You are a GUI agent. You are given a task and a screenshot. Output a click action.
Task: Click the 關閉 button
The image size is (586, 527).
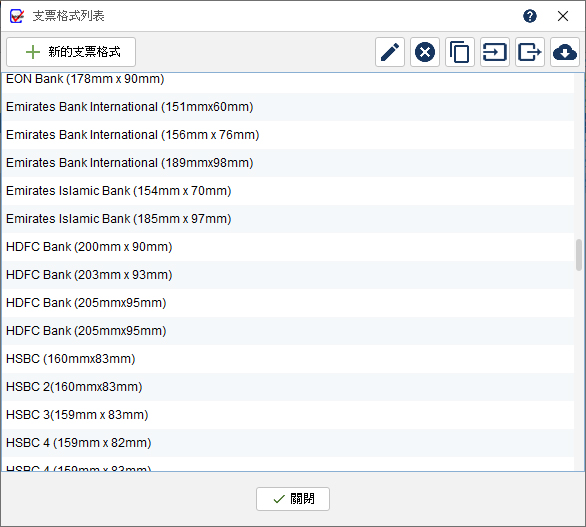coord(293,499)
